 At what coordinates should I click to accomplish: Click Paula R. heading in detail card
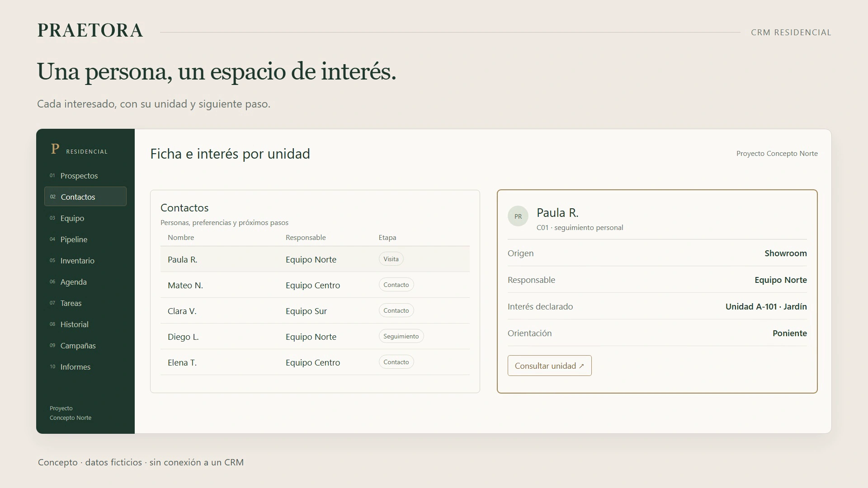pos(557,212)
